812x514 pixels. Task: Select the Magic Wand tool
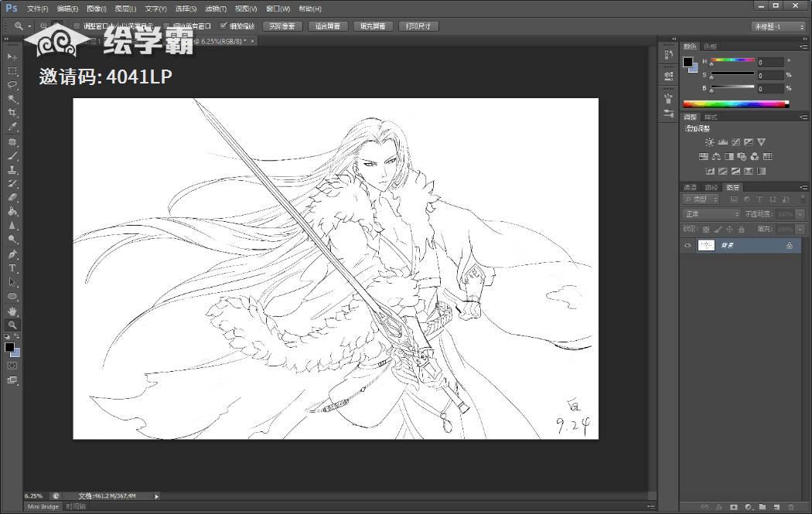tap(12, 98)
